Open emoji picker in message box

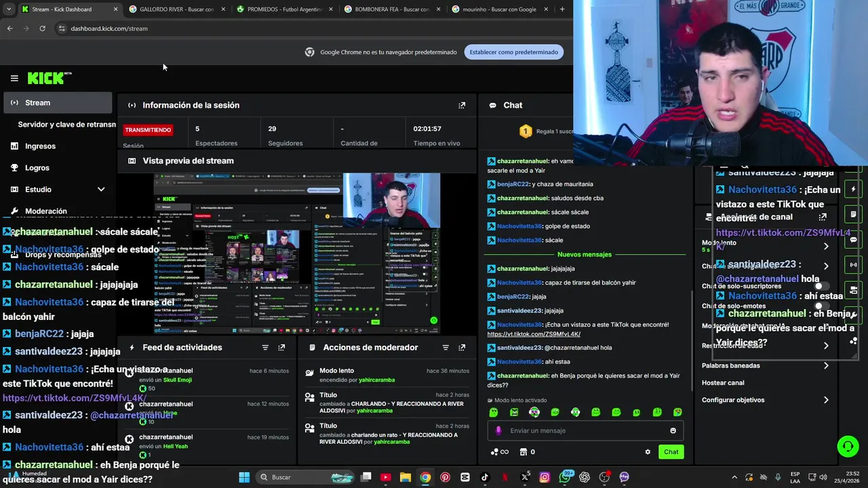point(673,430)
